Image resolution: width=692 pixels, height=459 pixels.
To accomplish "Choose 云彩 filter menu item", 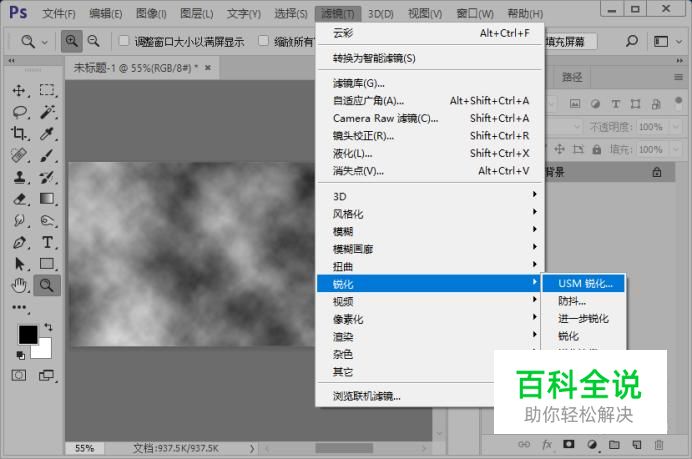I will coord(430,33).
